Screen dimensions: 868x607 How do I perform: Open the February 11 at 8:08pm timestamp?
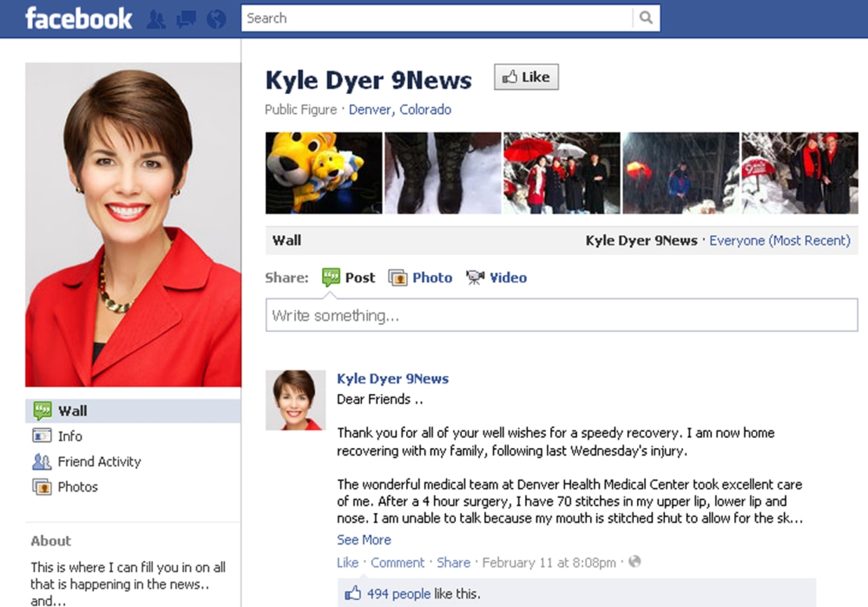[549, 562]
